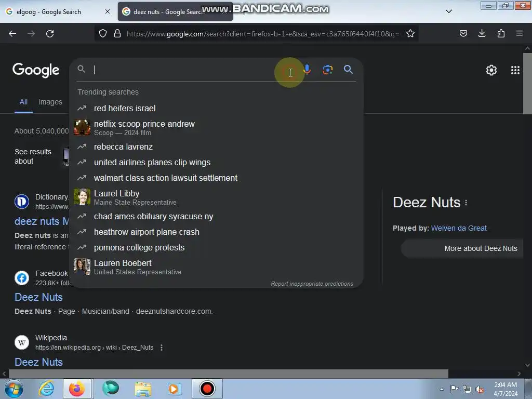Select the All results tab

coord(23,102)
